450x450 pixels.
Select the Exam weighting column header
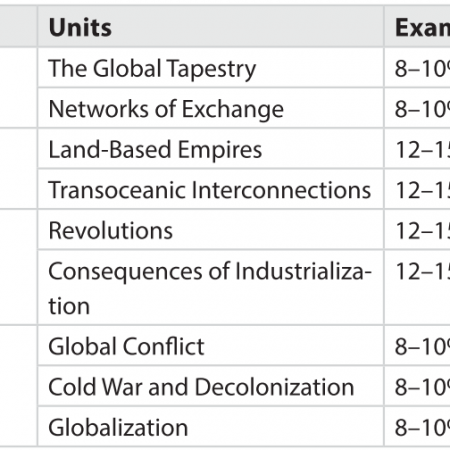pos(417,27)
